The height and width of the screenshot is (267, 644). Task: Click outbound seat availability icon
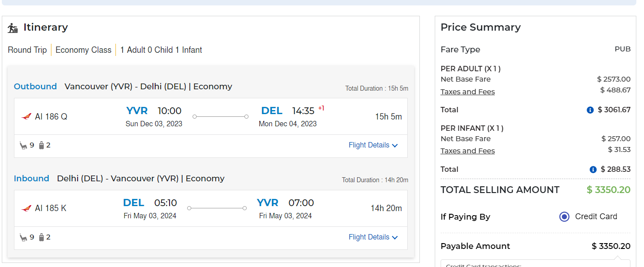click(23, 145)
